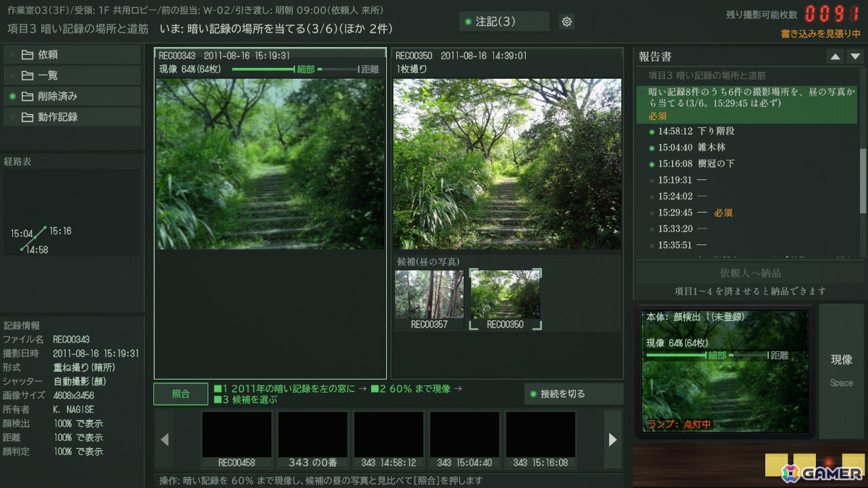Show earlier records with the filmstrip left arrow
The height and width of the screenshot is (488, 868).
[165, 439]
